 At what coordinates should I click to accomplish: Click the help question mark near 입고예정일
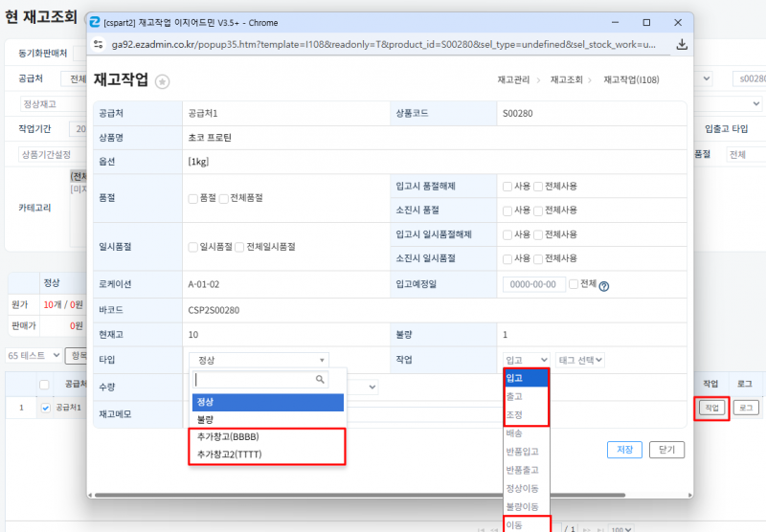(604, 286)
